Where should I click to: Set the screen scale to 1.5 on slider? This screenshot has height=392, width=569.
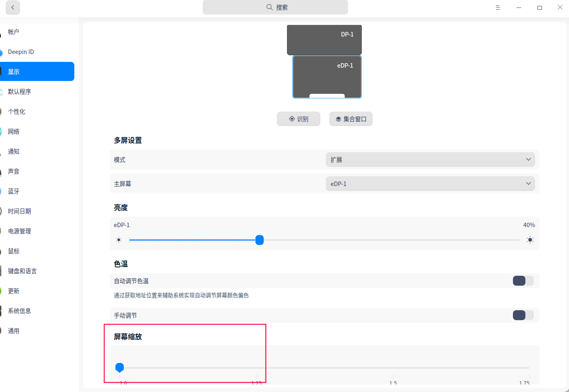point(393,368)
